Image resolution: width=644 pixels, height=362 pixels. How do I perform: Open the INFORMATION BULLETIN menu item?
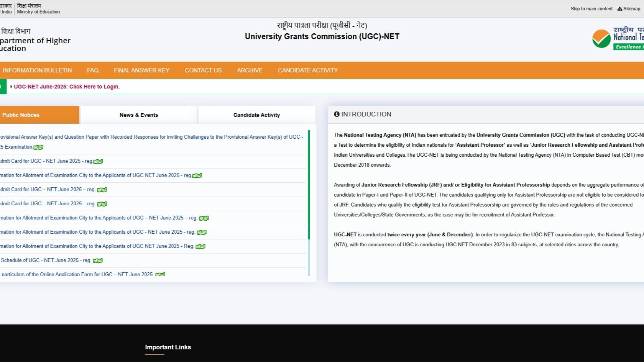point(37,70)
